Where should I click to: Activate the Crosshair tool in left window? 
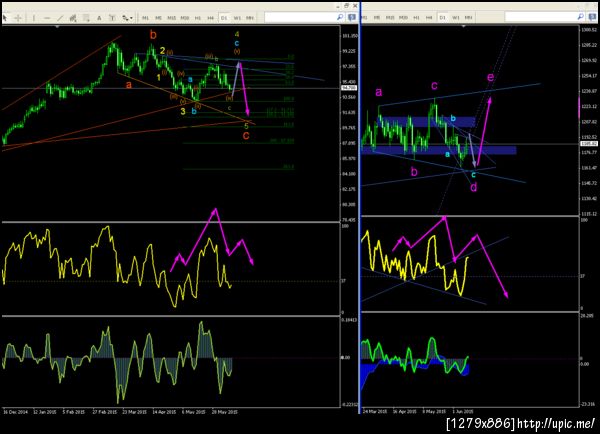point(18,18)
